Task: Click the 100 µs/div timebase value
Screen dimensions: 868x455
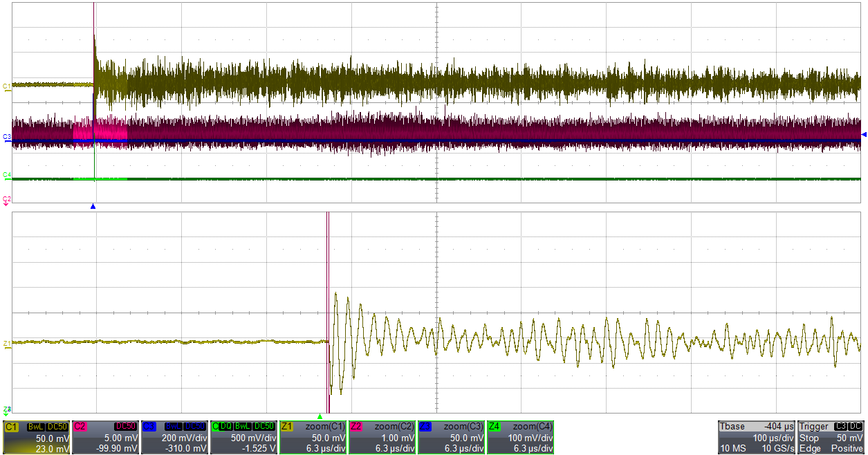Action: tap(773, 438)
